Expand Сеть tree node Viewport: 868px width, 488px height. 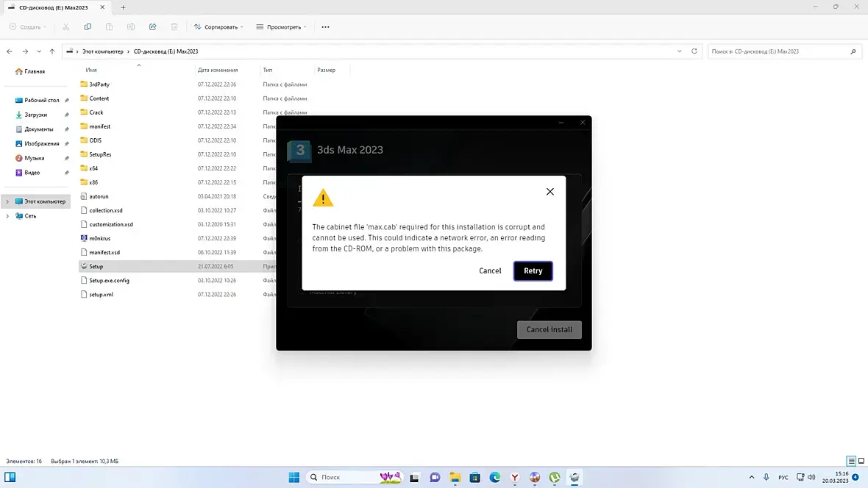tap(7, 216)
